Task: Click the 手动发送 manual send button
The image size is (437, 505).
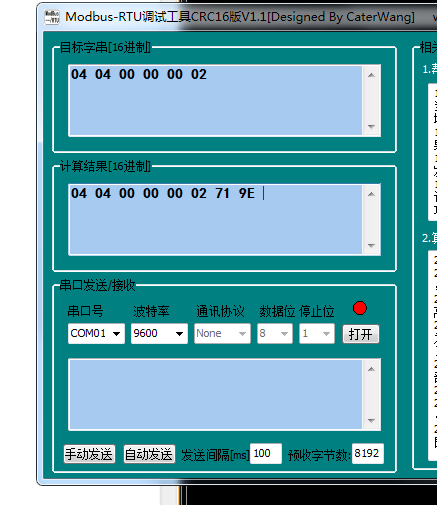Action: (89, 454)
